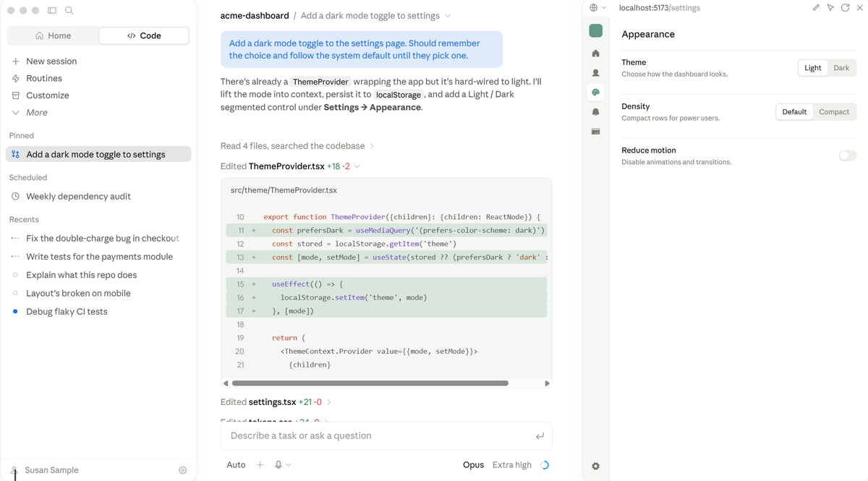Click the code diff scrollbar's right arrow
868x481 pixels.
pyautogui.click(x=547, y=383)
